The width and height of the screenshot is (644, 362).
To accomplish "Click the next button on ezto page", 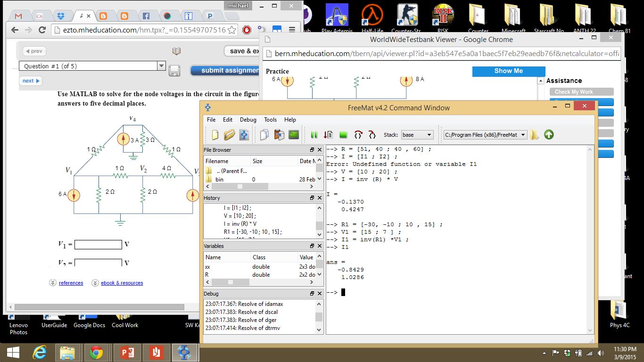I will click(x=31, y=81).
